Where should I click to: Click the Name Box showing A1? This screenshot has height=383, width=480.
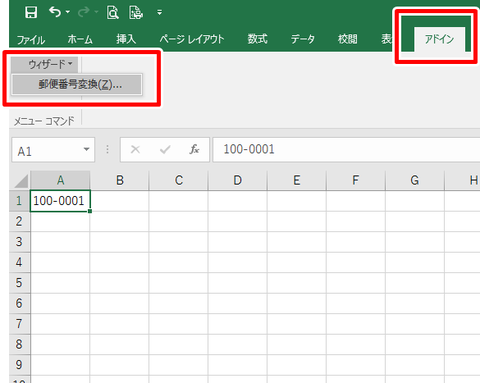click(47, 150)
